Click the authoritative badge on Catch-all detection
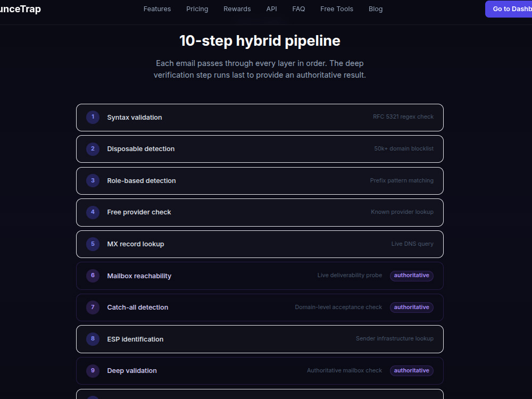This screenshot has width=532, height=399. click(x=412, y=307)
